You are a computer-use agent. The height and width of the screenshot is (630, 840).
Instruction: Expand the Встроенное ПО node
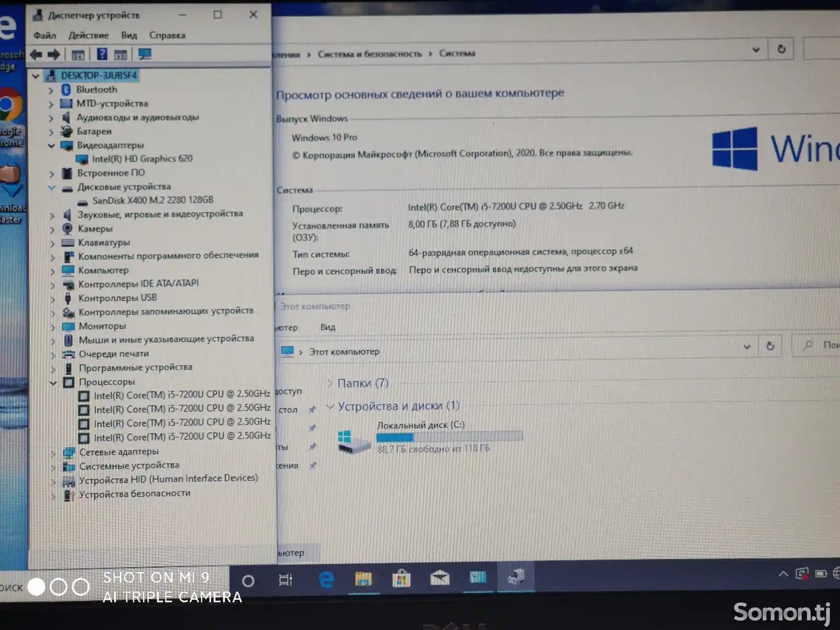pyautogui.click(x=51, y=174)
